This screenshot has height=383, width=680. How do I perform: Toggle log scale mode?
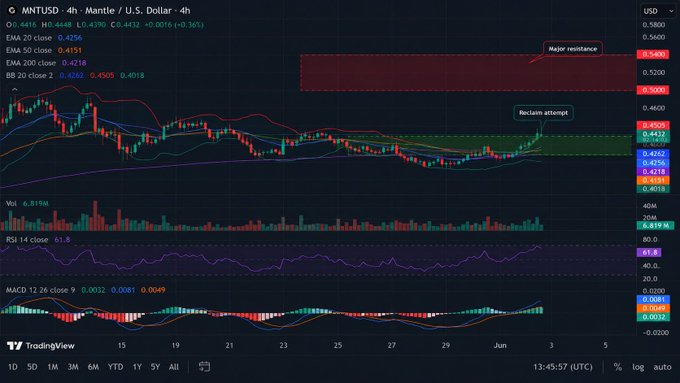pyautogui.click(x=638, y=367)
